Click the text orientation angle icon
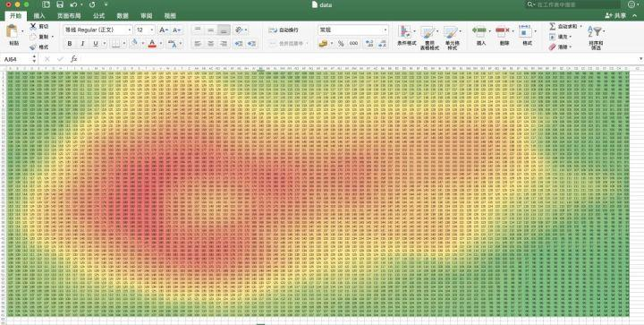Viewport: 644px width, 325px height. point(239,30)
